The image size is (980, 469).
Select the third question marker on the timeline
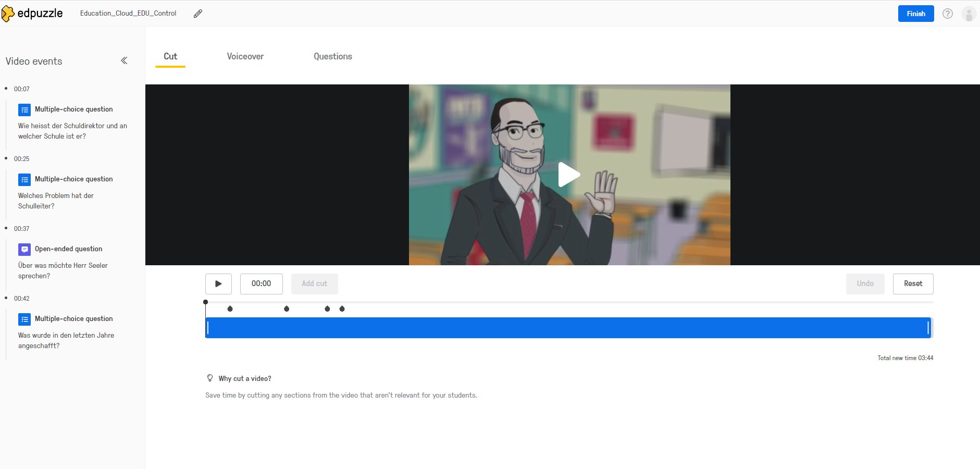tap(327, 308)
